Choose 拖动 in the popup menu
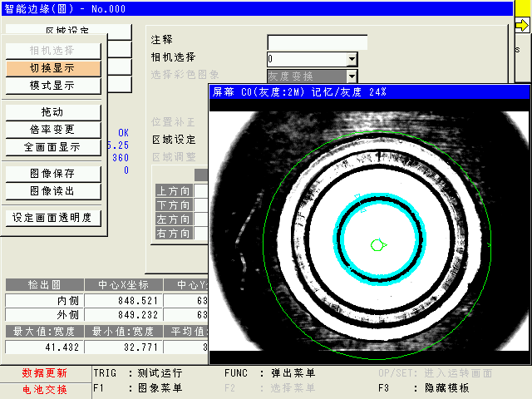The width and height of the screenshot is (532, 399). [x=52, y=112]
